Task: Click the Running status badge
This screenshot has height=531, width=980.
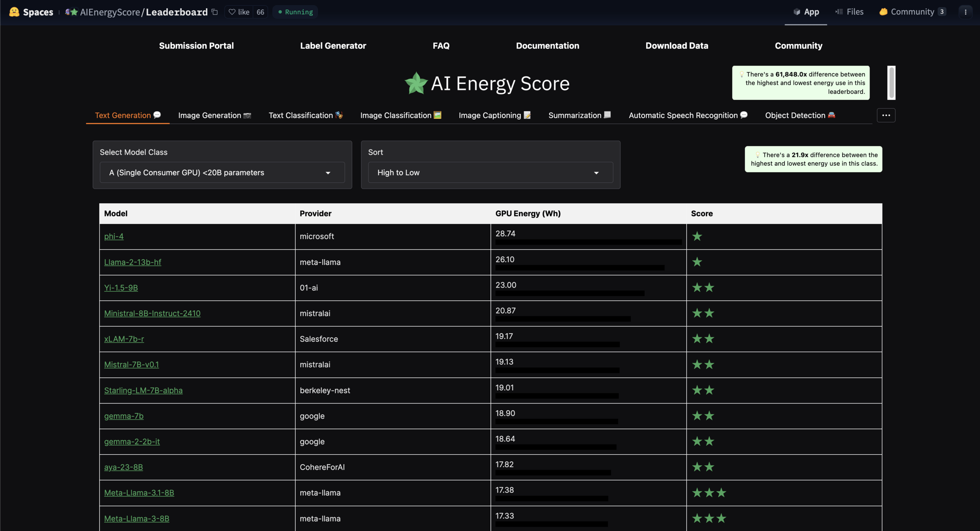Action: [295, 12]
